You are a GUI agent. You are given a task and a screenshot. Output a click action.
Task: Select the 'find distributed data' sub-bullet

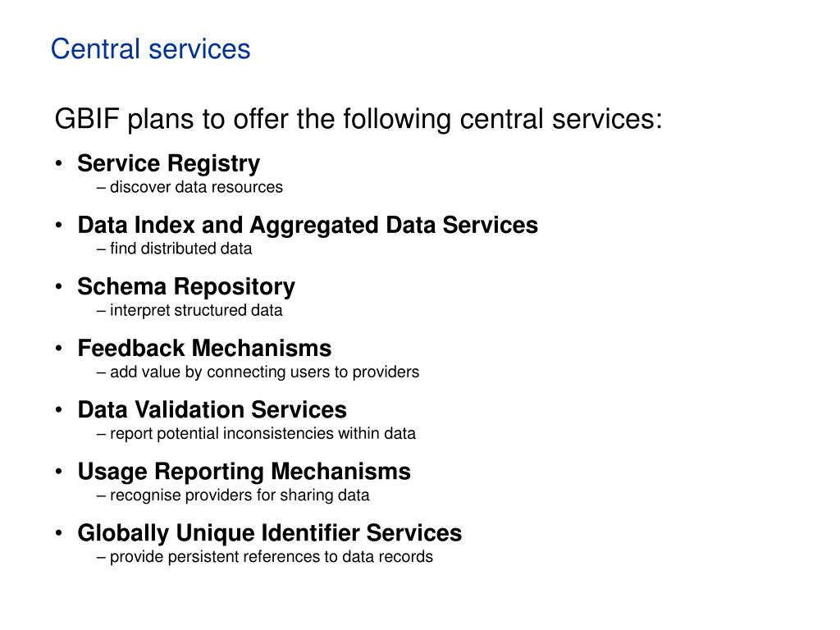click(174, 249)
